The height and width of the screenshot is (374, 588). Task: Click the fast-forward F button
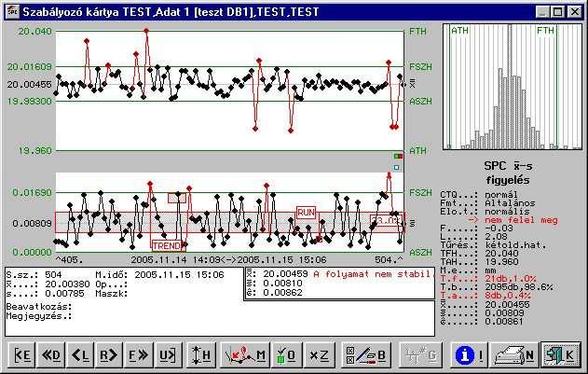138,354
